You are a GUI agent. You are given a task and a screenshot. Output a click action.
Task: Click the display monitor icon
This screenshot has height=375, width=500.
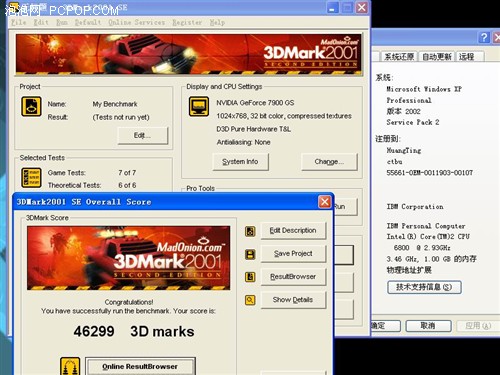(x=199, y=107)
